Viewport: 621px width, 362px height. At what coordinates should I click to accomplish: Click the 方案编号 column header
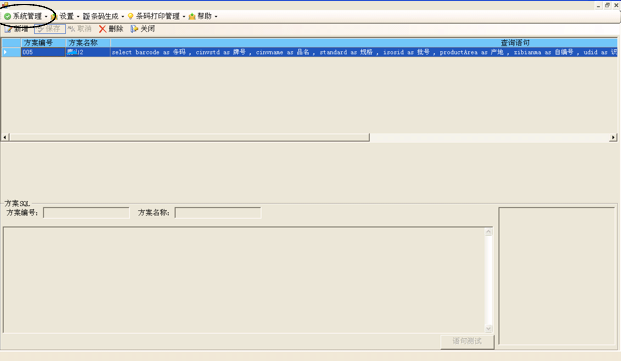coord(43,43)
